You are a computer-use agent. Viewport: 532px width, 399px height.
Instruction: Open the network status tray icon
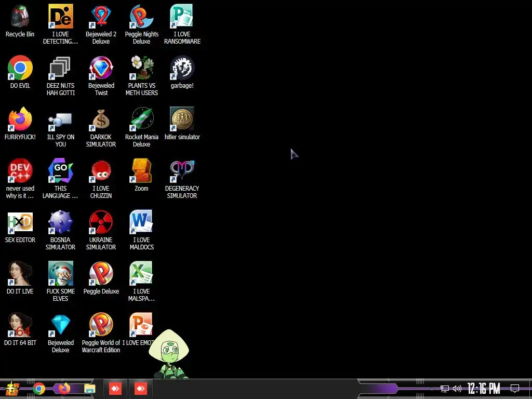pos(445,389)
